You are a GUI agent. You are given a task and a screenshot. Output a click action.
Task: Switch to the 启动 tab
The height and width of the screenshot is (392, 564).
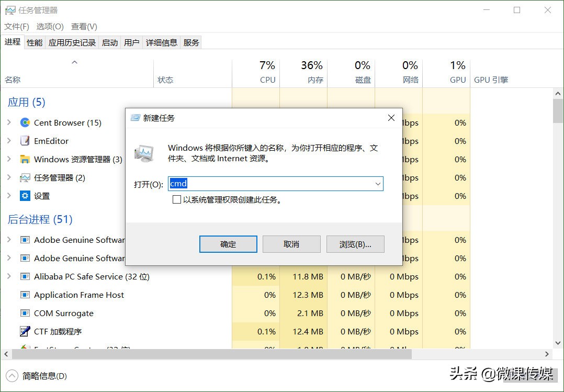(109, 42)
